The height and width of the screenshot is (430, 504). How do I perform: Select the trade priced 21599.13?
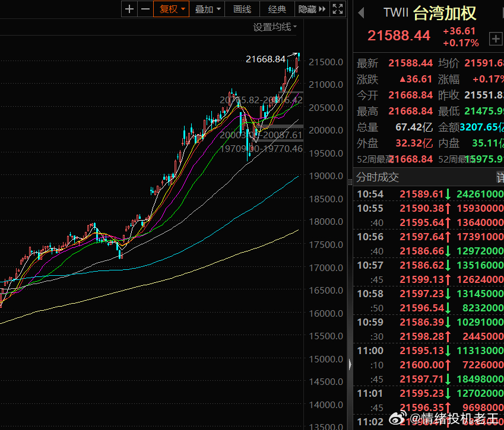pyautogui.click(x=429, y=280)
